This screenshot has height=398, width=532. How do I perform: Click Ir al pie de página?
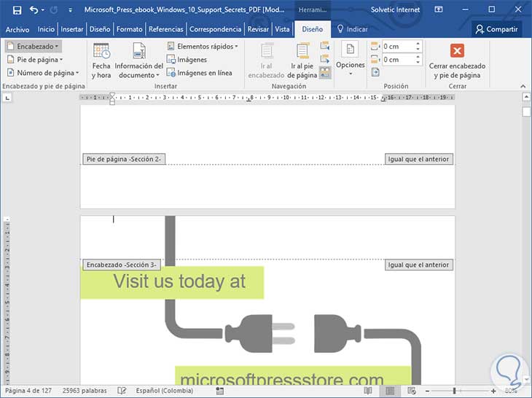click(302, 61)
